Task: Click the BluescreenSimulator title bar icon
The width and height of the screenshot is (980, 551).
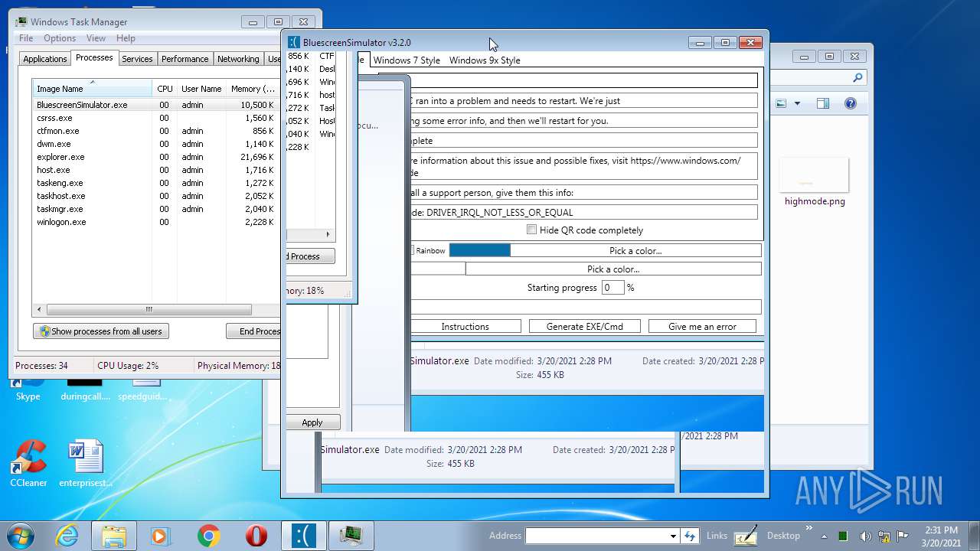Action: 294,42
